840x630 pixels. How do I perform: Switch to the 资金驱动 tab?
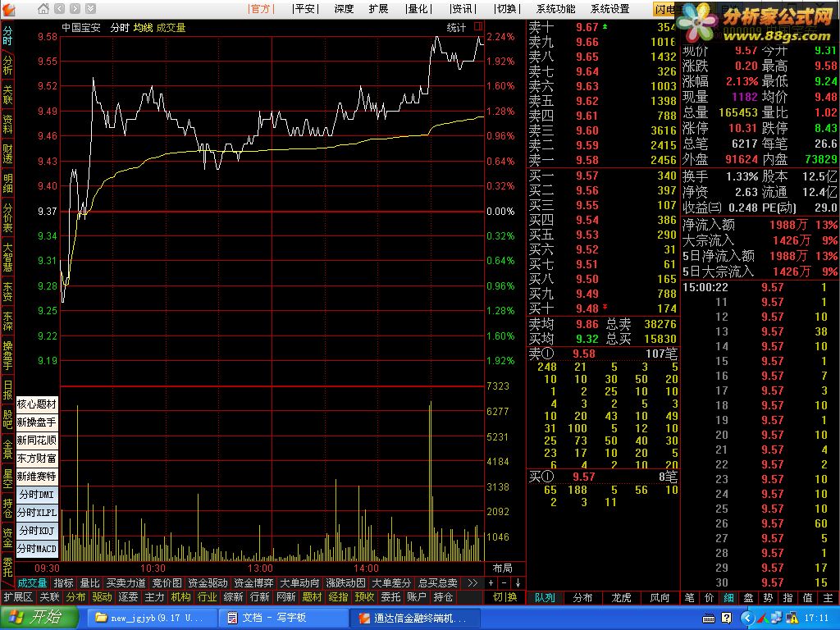point(208,583)
